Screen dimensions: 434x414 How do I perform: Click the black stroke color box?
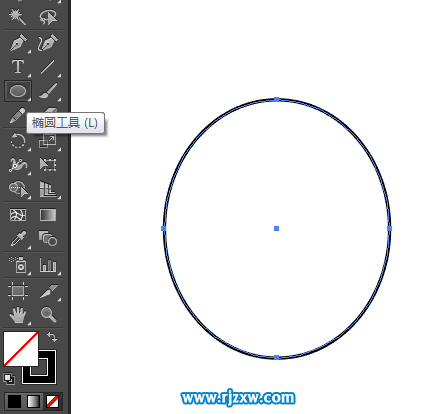(47, 374)
